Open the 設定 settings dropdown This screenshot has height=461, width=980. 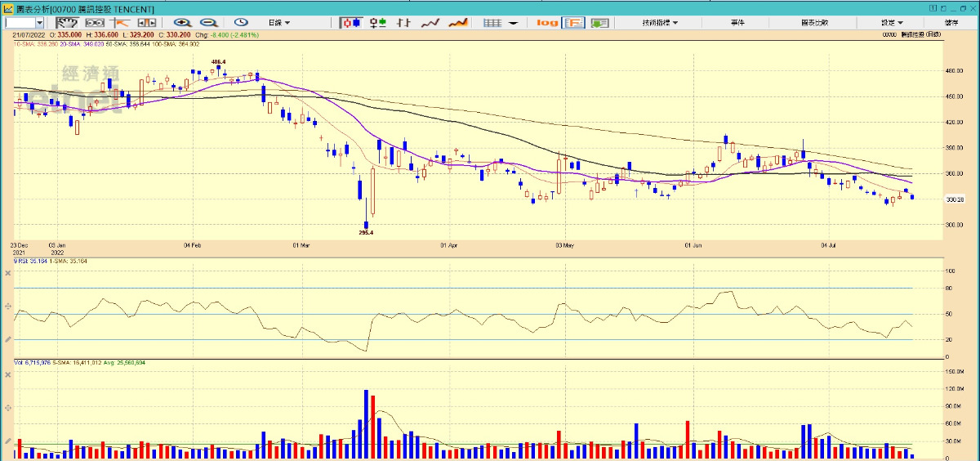pos(892,23)
